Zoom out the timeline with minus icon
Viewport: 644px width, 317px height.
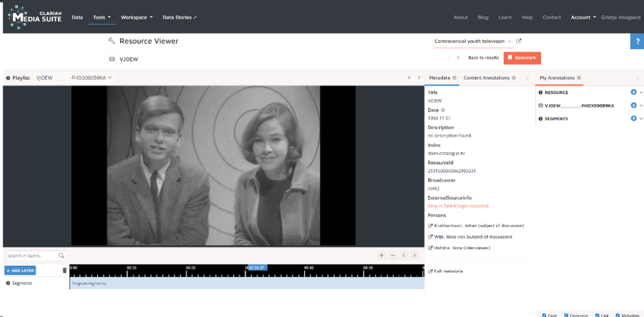point(392,255)
